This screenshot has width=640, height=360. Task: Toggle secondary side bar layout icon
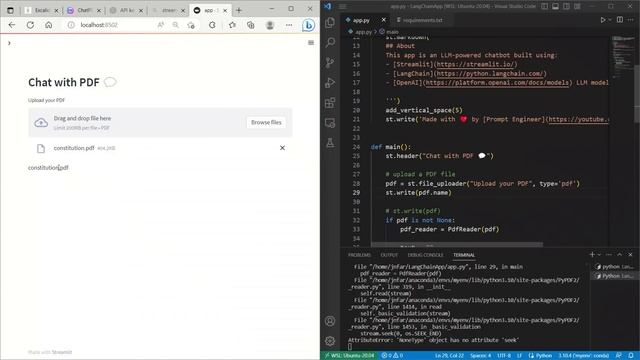pyautogui.click(x=567, y=6)
